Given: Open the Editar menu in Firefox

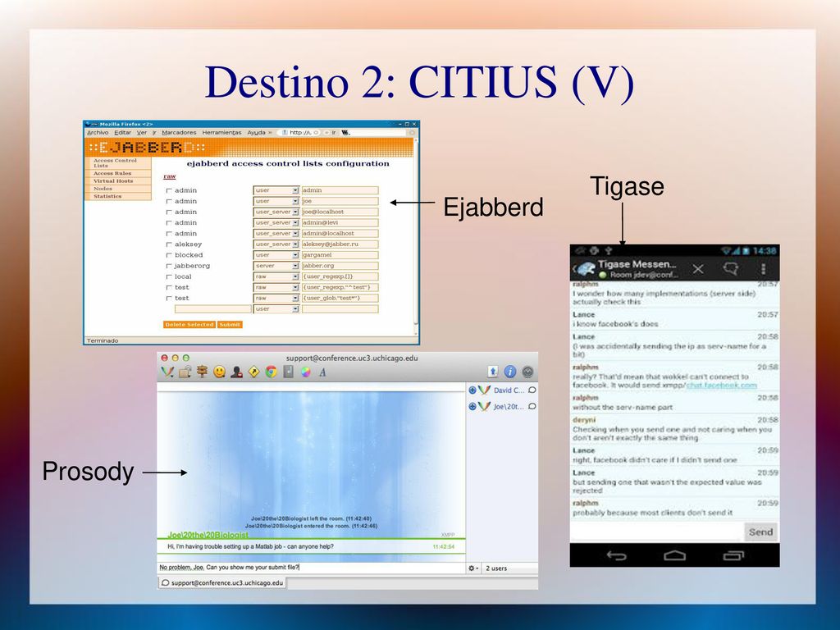Looking at the screenshot, I should tap(122, 132).
